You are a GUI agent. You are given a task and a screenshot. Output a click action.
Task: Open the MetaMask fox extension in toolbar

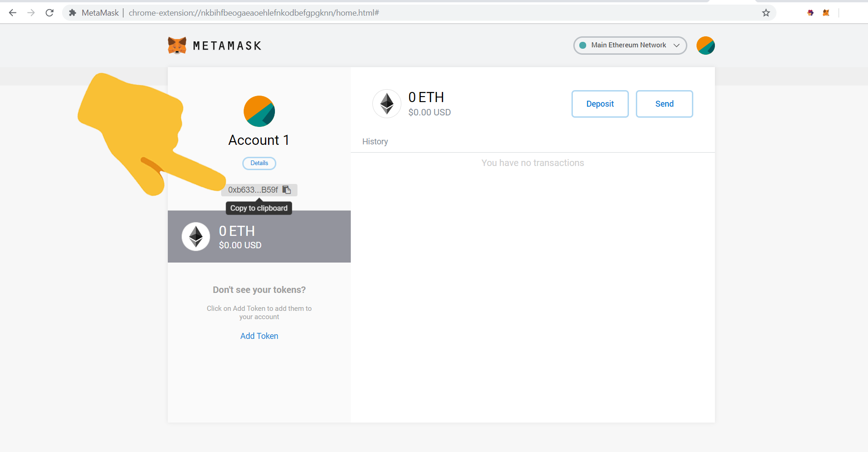(x=826, y=13)
